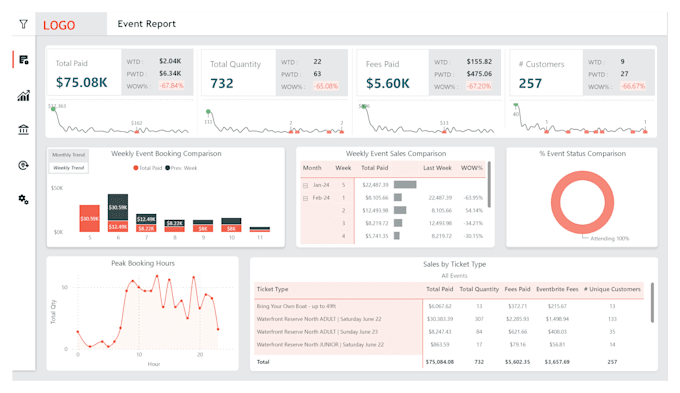The image size is (680, 393).
Task: Open the bar chart trends sidebar icon
Action: 23,95
